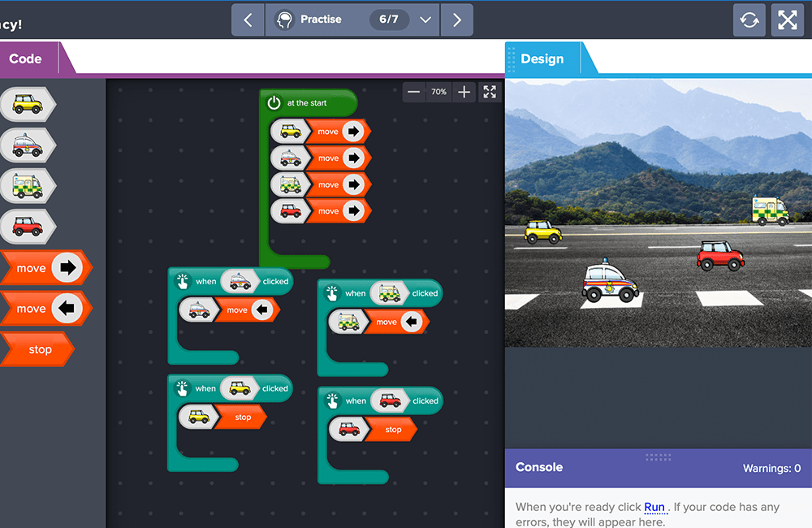This screenshot has width=812, height=528.
Task: Click the power icon on the 'at the start' block
Action: (274, 102)
